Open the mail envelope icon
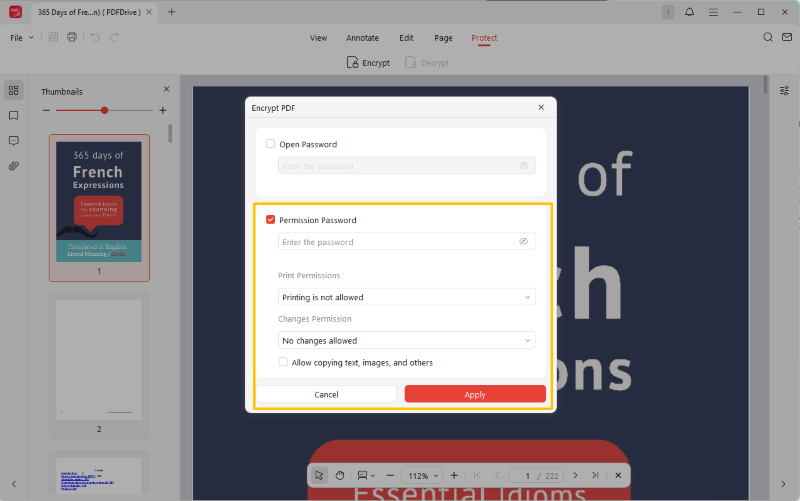Image resolution: width=800 pixels, height=501 pixels. (x=787, y=37)
